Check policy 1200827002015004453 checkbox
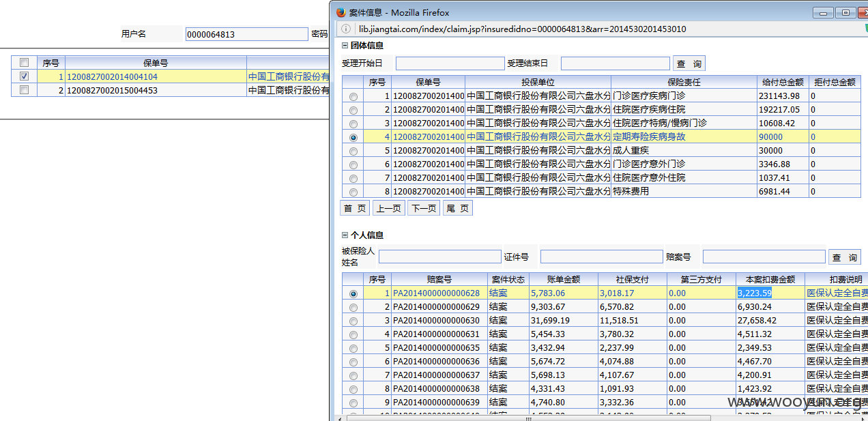The width and height of the screenshot is (868, 421). point(25,90)
